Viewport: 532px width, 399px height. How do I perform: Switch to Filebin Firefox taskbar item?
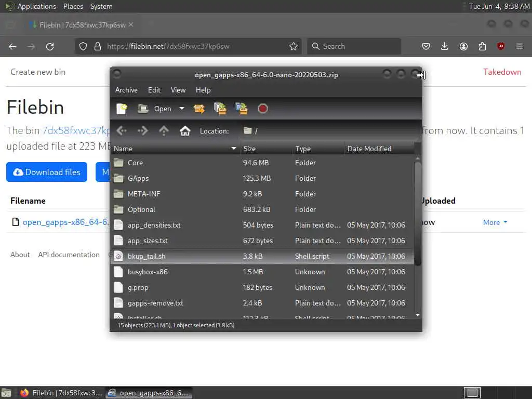coord(61,393)
